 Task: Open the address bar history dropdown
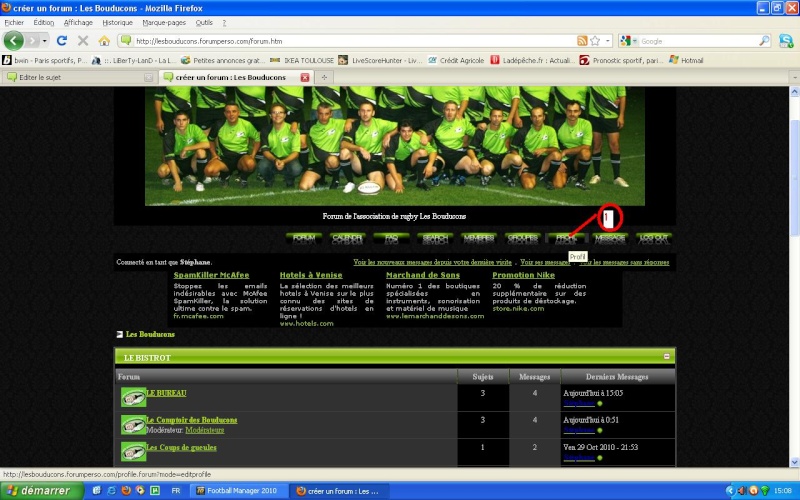pos(608,41)
